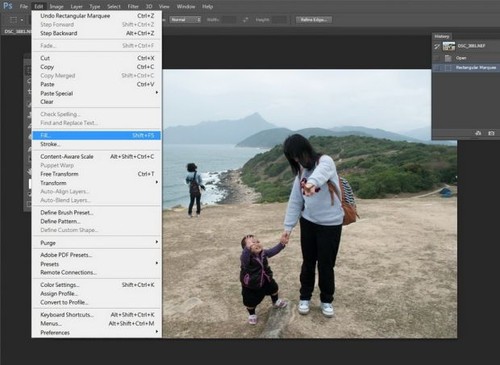500x365 pixels.
Task: Open the Menus customization command
Action: pyautogui.click(x=96, y=323)
